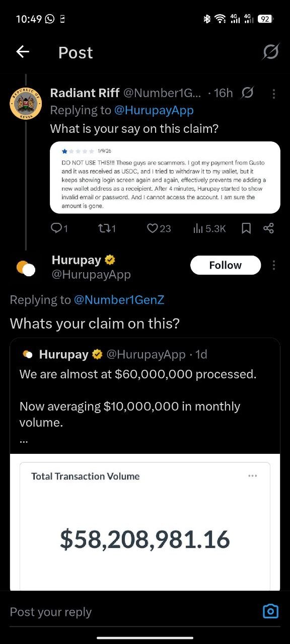The height and width of the screenshot is (644, 290).
Task: Open the three-dot menu on Radiant Riff's post
Action: (x=273, y=93)
